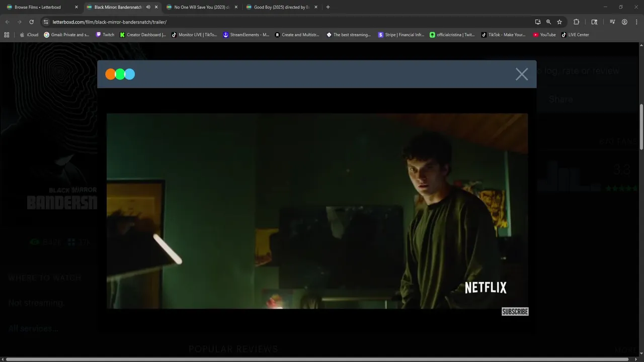Open The best streaming bookmark
Viewport: 644px width, 362px height.
349,35
